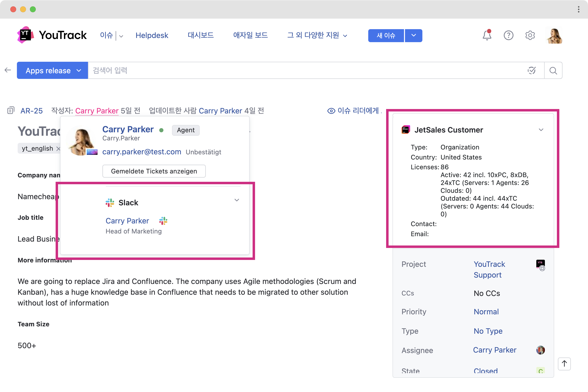Open Carry Parker Slack profile link

click(x=127, y=220)
